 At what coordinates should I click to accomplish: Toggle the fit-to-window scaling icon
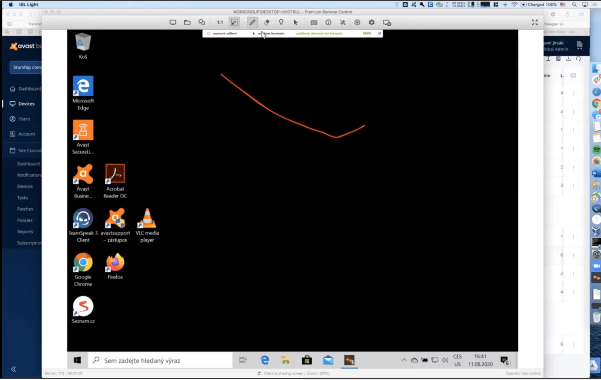pos(234,23)
